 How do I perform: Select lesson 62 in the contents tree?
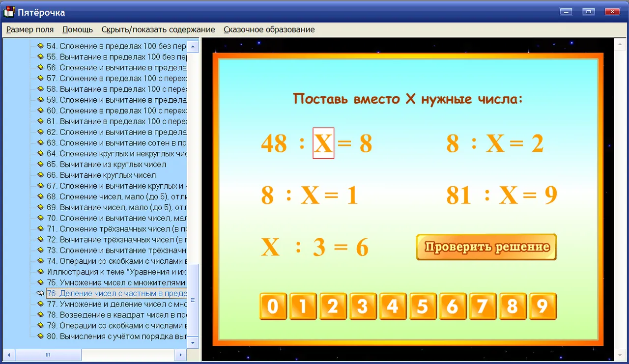[116, 132]
